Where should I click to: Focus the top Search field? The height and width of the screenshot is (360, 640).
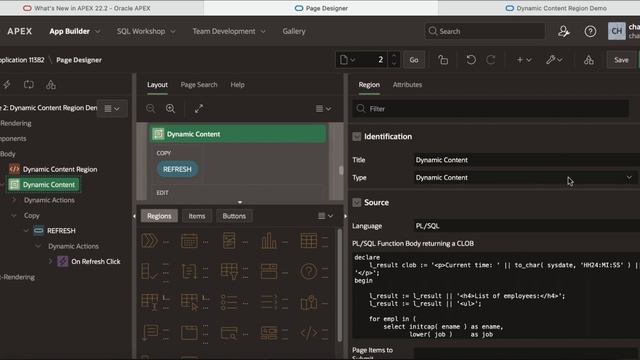click(x=484, y=31)
